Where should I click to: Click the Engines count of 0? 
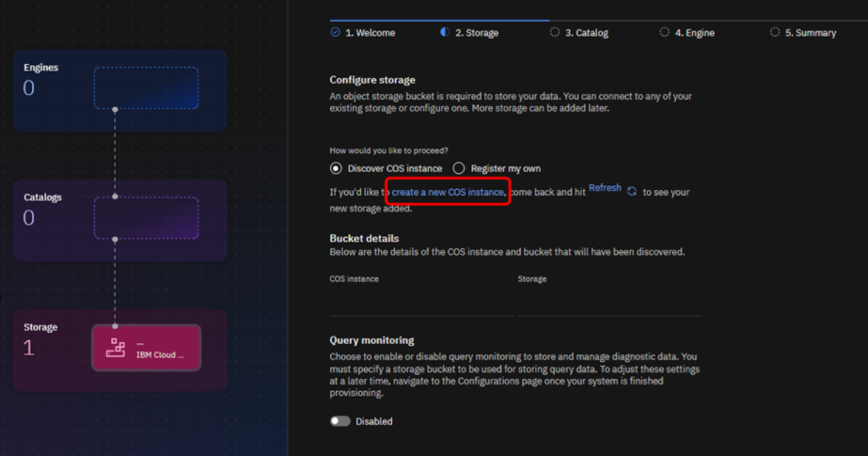[29, 88]
